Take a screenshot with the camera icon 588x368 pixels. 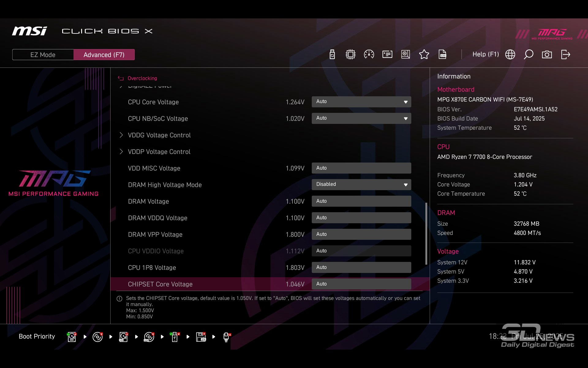click(547, 55)
